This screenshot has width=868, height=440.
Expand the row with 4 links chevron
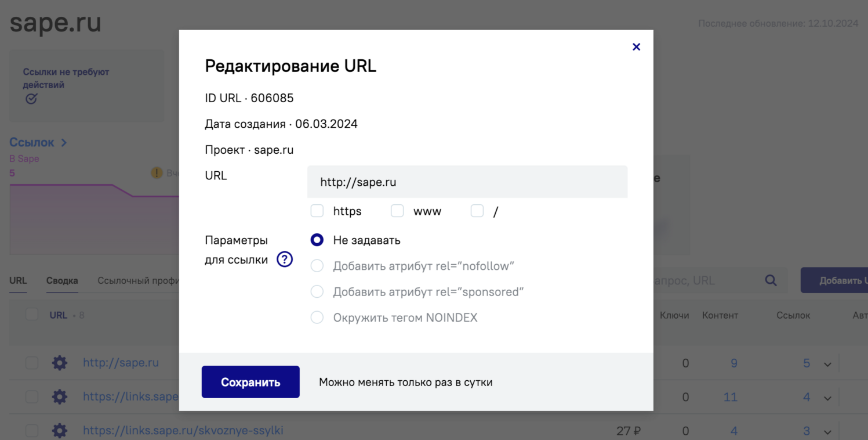(827, 398)
